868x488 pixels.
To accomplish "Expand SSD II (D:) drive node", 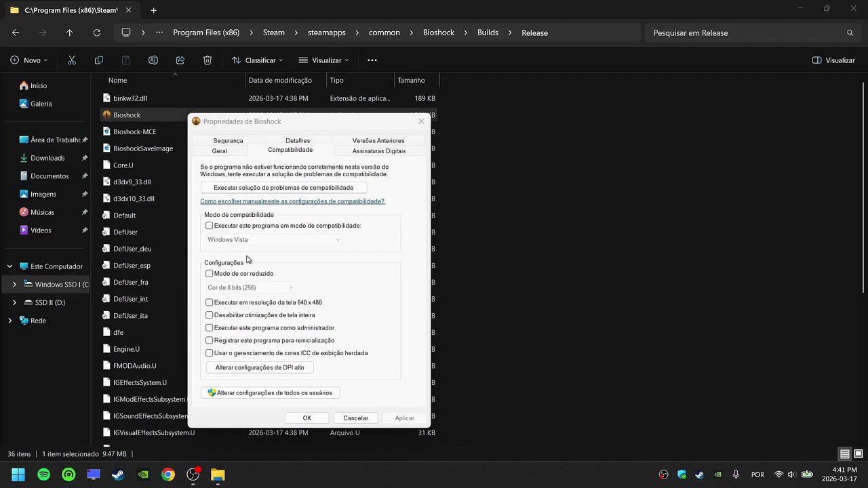I will pyautogui.click(x=14, y=302).
